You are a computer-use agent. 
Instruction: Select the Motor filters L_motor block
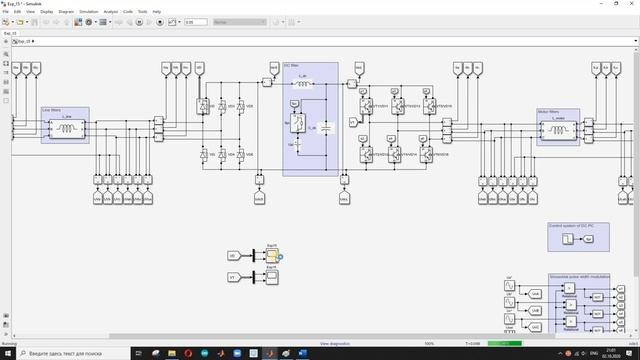558,131
